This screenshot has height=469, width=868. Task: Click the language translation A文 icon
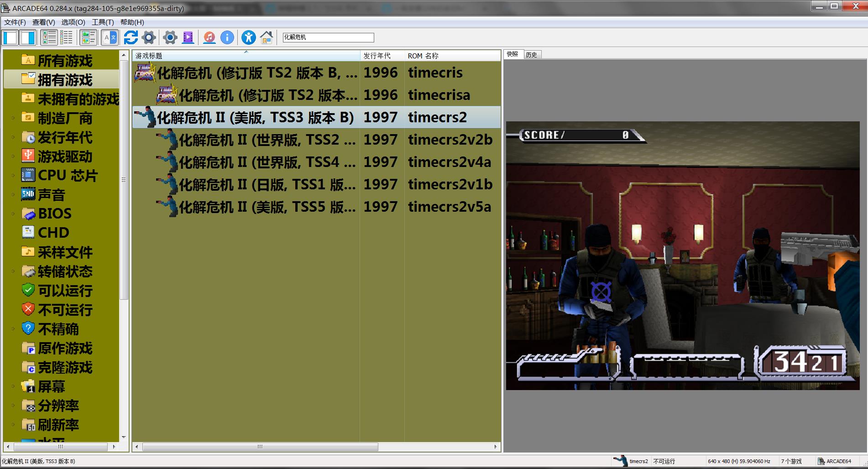point(110,37)
